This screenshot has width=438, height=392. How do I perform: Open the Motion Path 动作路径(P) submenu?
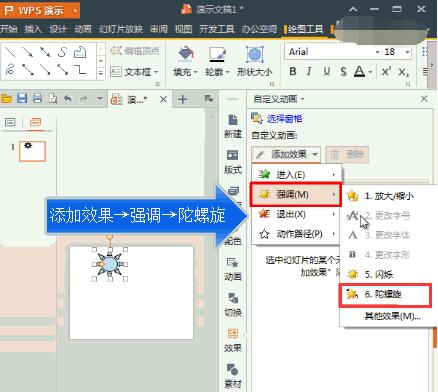pyautogui.click(x=297, y=234)
